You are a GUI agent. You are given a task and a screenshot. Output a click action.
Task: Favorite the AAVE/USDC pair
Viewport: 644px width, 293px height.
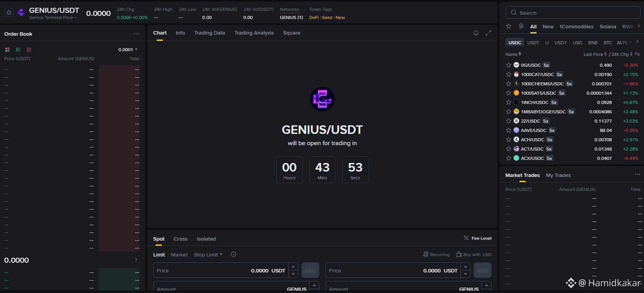click(509, 130)
